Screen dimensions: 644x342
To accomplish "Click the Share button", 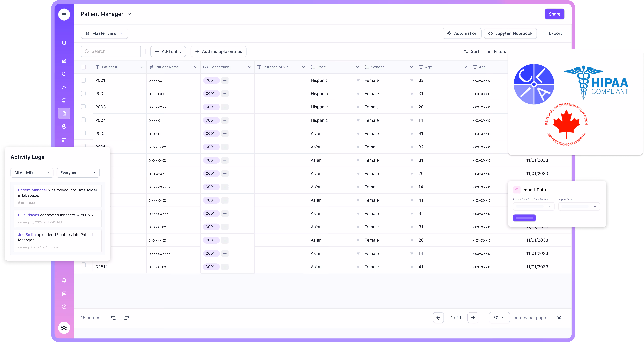I will tap(554, 14).
